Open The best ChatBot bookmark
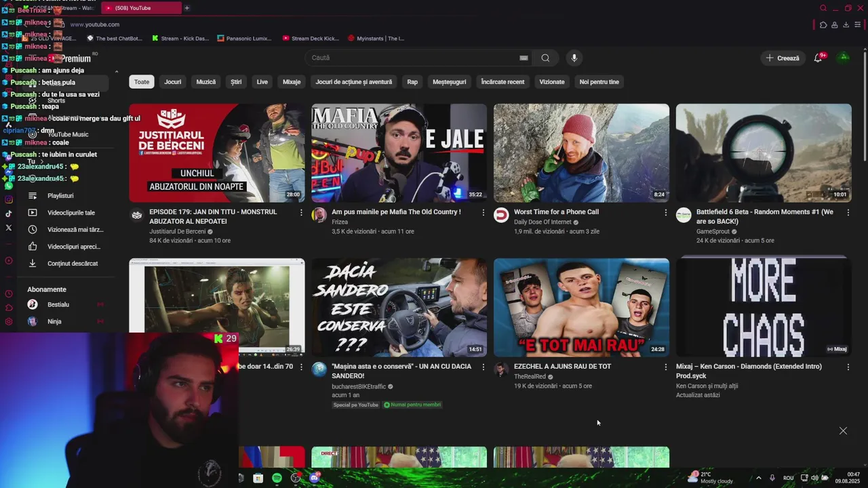This screenshot has width=868, height=488. tap(113, 39)
